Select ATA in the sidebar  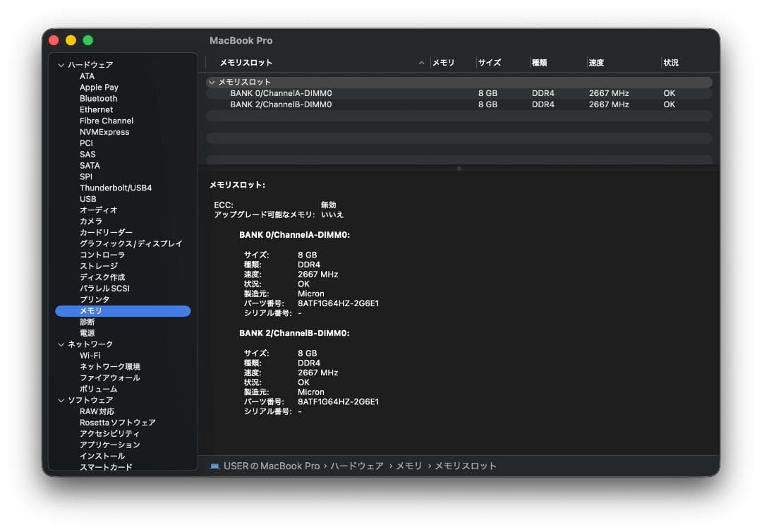tap(87, 76)
